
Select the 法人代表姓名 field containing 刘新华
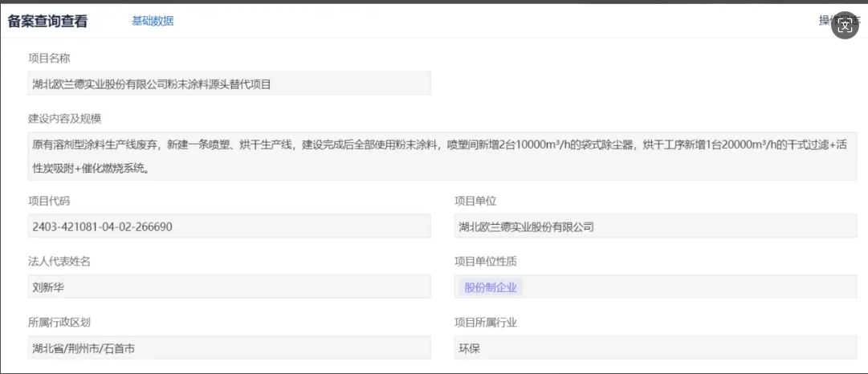coord(229,287)
